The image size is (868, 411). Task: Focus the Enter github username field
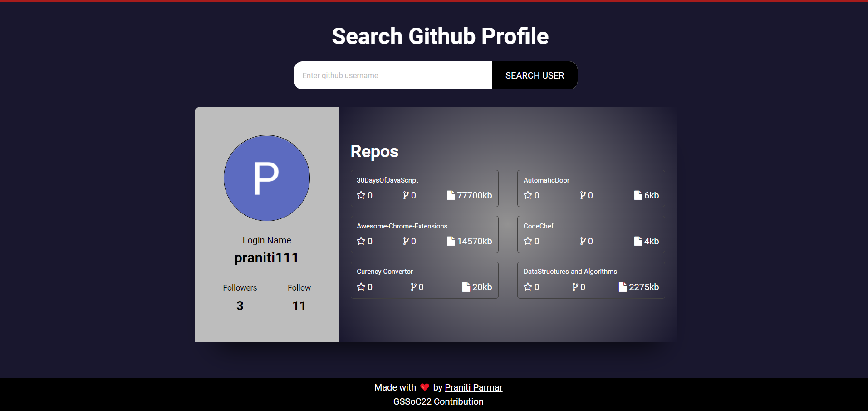point(393,75)
